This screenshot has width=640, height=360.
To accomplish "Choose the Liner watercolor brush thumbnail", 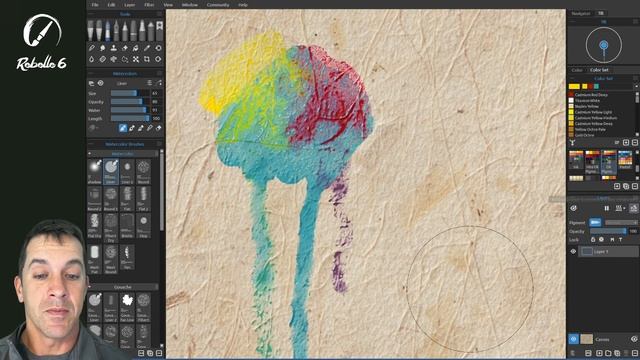I will coord(111,171).
